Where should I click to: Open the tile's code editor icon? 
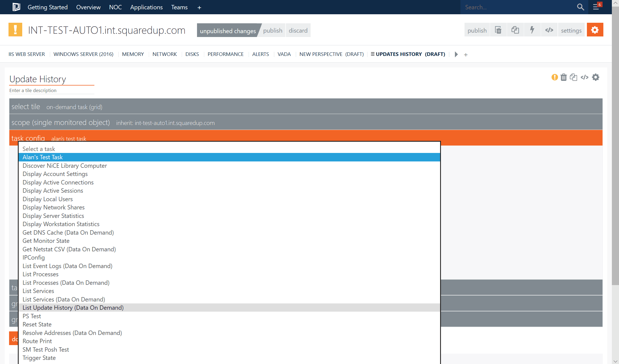(x=584, y=77)
